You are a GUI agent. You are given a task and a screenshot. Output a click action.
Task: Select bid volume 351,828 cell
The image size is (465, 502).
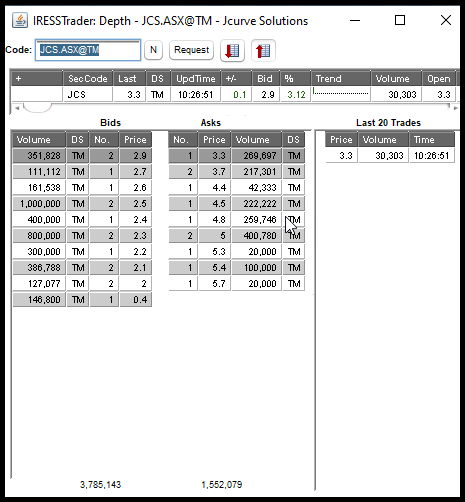[39, 156]
